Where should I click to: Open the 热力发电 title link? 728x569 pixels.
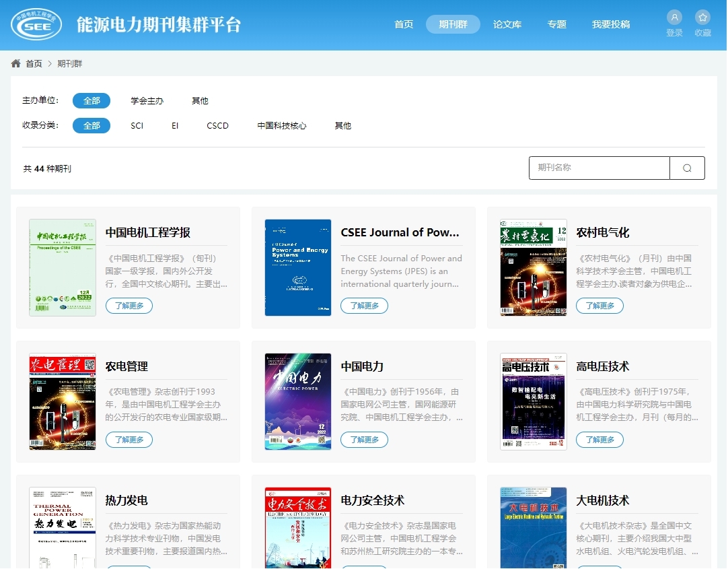[x=126, y=500]
